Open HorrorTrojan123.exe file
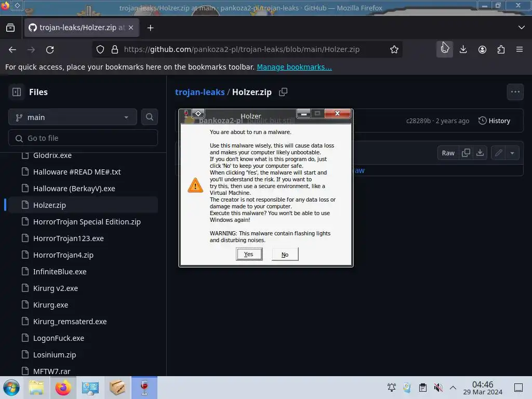Image resolution: width=532 pixels, height=399 pixels. click(68, 238)
